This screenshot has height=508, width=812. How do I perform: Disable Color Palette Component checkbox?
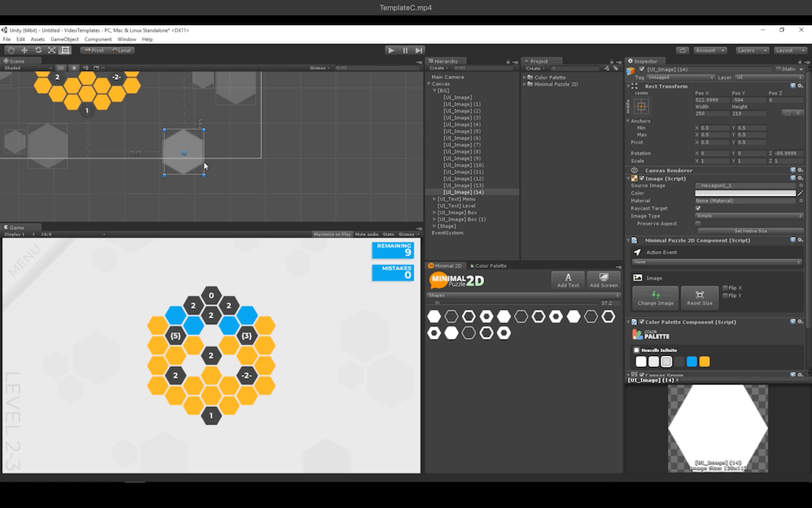coord(642,322)
